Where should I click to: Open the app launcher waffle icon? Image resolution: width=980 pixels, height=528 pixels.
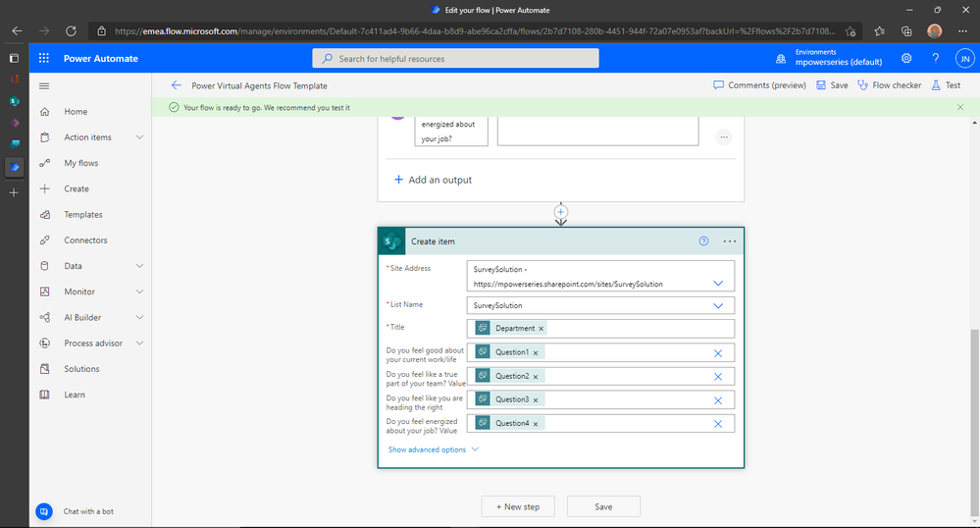44,58
